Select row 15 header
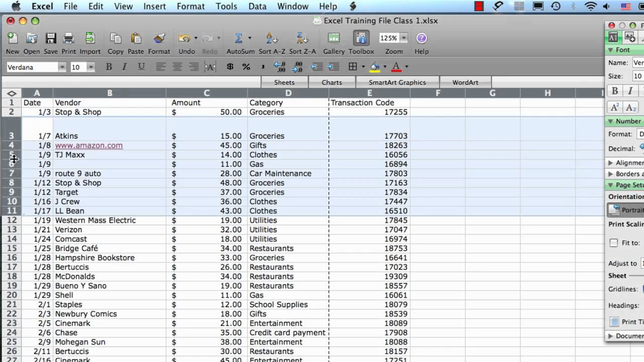Image resolution: width=644 pixels, height=362 pixels. point(12,248)
